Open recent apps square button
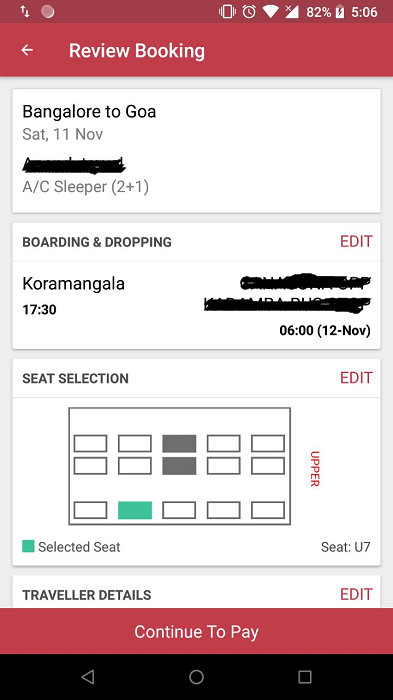393x700 pixels. 305,677
